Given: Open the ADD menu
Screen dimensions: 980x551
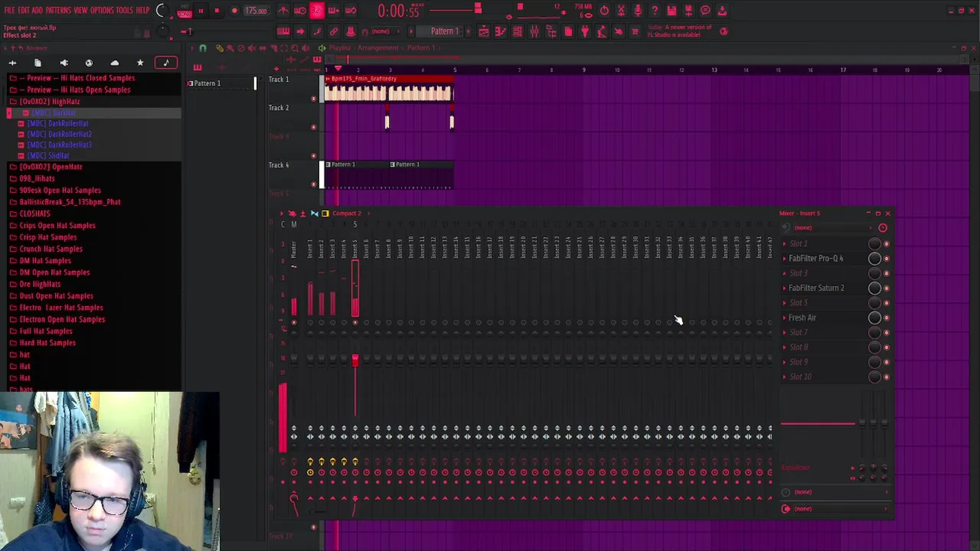Looking at the screenshot, I should point(37,11).
